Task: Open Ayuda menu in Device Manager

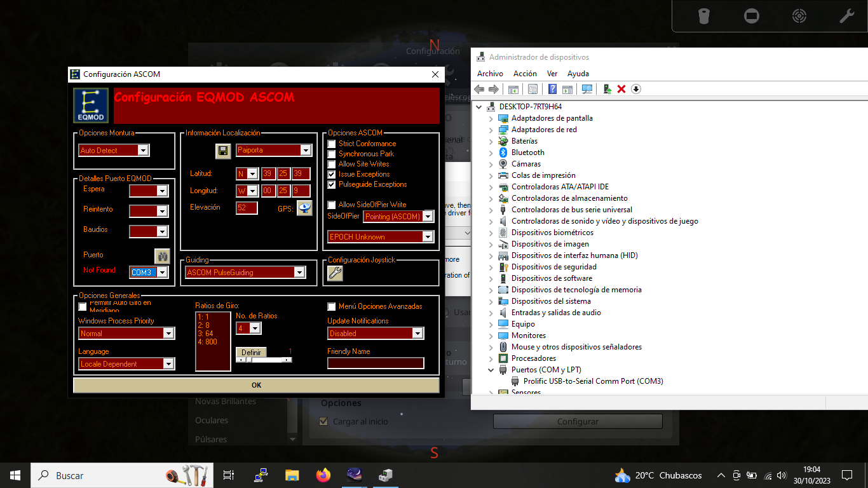Action: (x=578, y=74)
